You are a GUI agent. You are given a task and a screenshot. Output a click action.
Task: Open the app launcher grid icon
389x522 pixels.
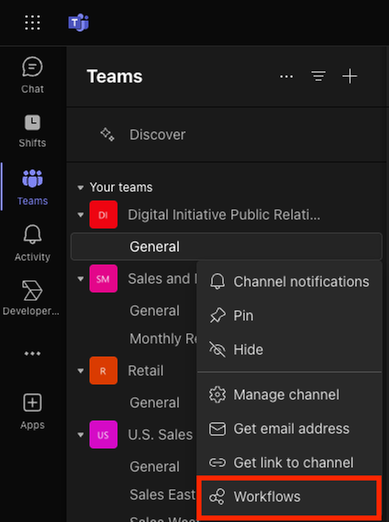click(32, 23)
